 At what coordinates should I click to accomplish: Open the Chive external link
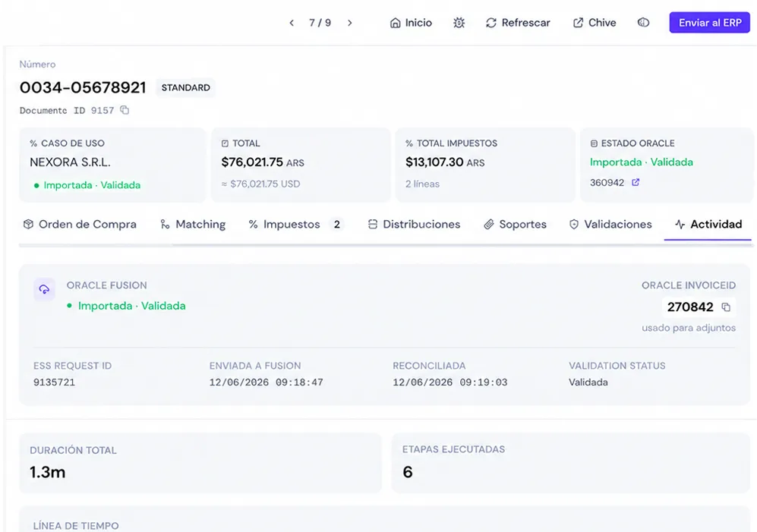(x=595, y=23)
